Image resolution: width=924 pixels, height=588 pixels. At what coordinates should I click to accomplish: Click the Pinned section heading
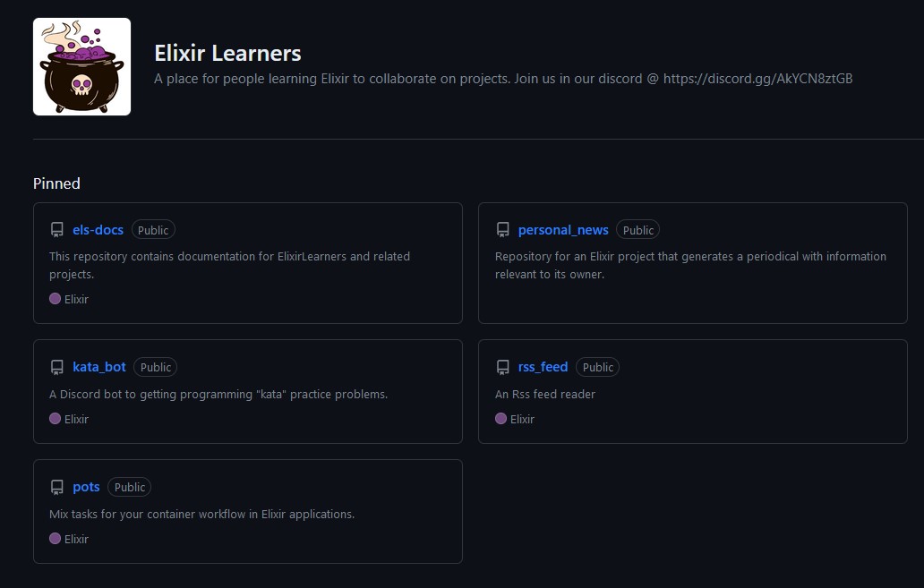(56, 183)
